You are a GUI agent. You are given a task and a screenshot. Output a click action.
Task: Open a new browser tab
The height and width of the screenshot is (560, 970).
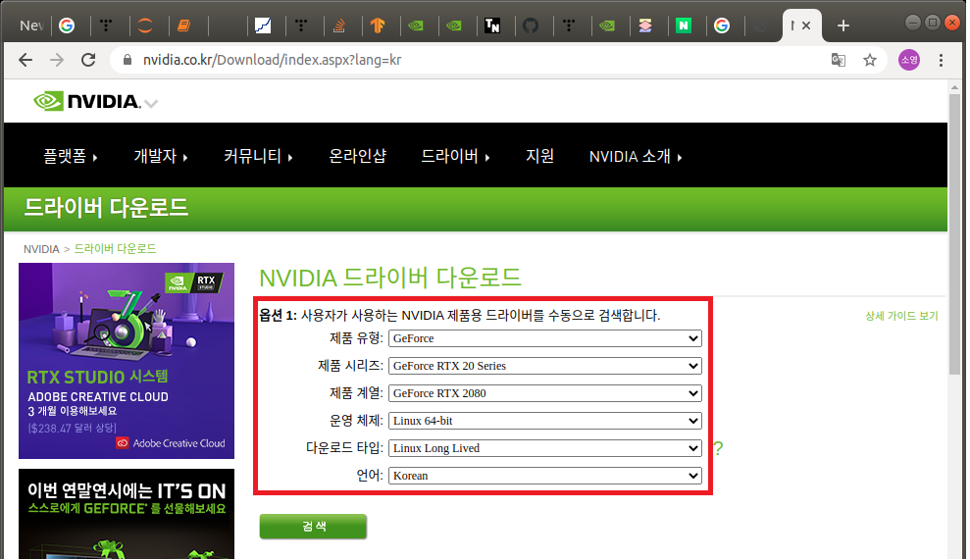pos(843,25)
